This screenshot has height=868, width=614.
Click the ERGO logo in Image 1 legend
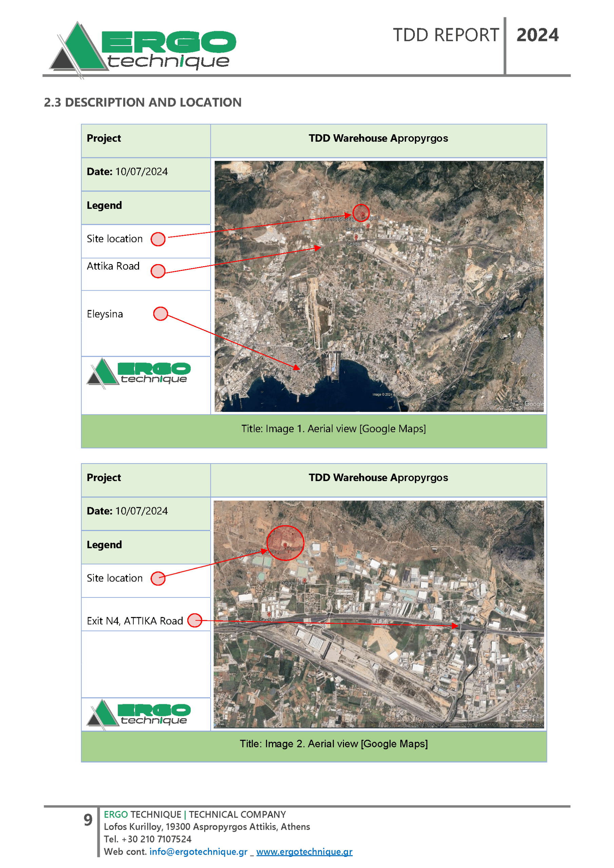[x=138, y=373]
